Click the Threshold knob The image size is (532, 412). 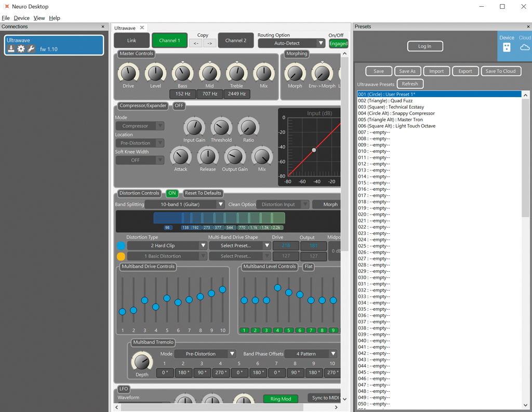point(221,128)
